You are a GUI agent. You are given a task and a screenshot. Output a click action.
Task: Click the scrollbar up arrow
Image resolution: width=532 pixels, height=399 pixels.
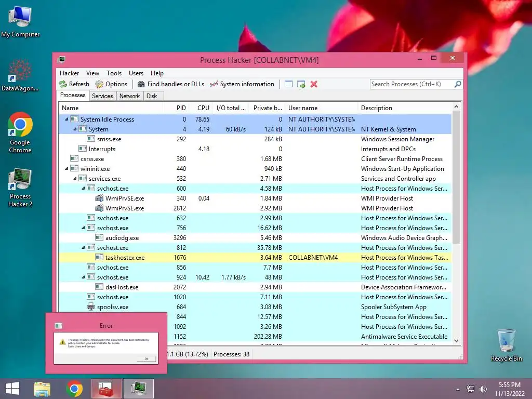pyautogui.click(x=456, y=107)
